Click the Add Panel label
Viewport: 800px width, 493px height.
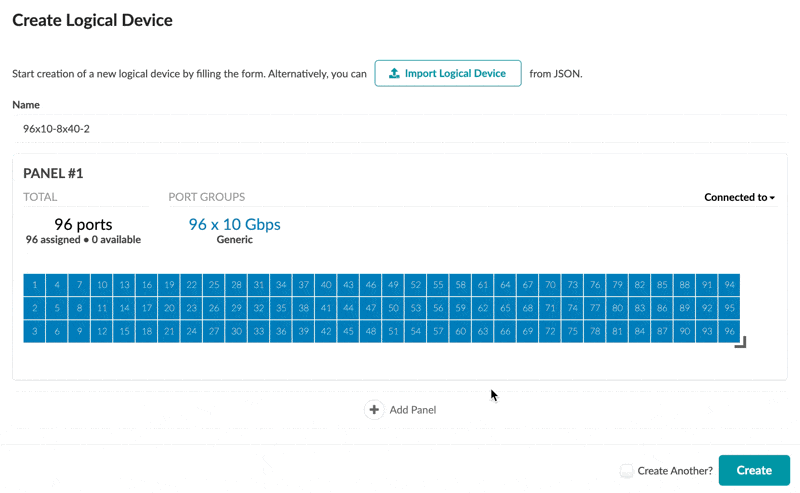(x=412, y=410)
